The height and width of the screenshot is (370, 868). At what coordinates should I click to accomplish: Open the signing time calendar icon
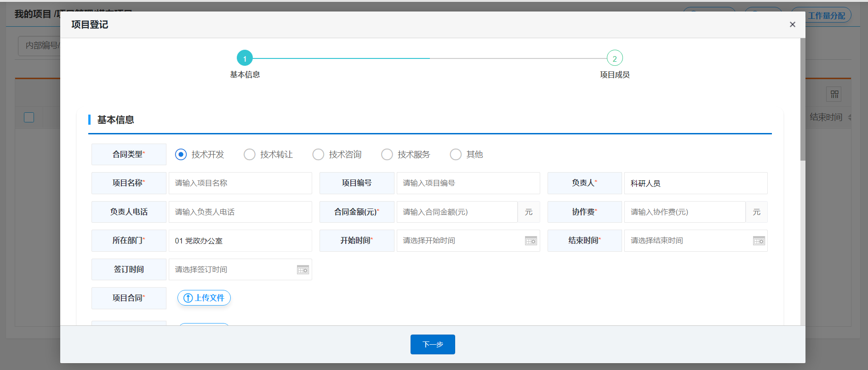coord(303,270)
